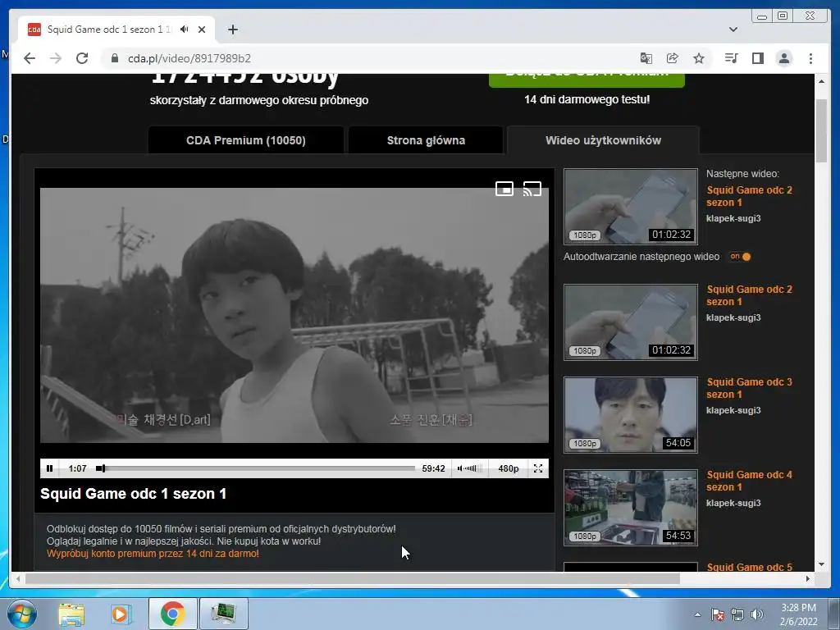
Task: Open Windows Explorer from the taskbar
Action: [x=71, y=614]
